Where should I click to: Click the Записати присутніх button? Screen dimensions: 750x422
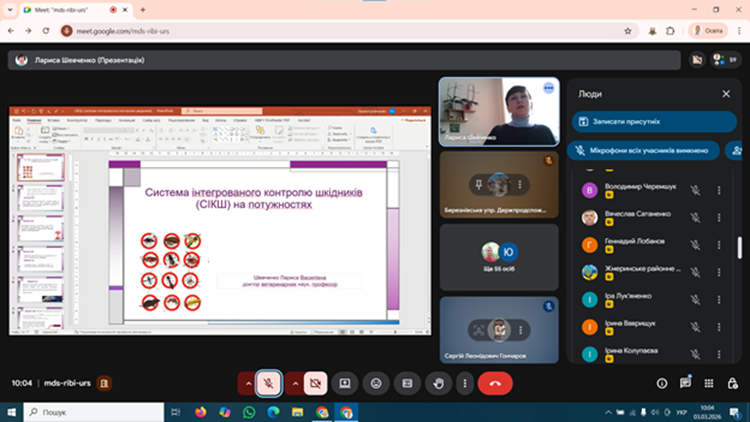pos(654,122)
